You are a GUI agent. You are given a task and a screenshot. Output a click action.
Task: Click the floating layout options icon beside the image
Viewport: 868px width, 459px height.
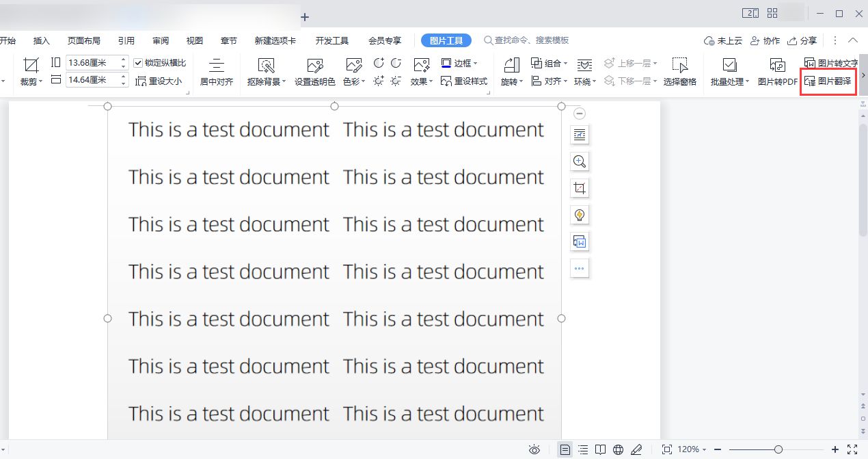[x=580, y=135]
